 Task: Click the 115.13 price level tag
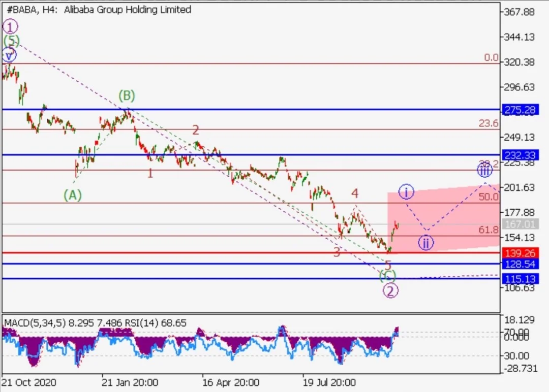[x=520, y=279]
